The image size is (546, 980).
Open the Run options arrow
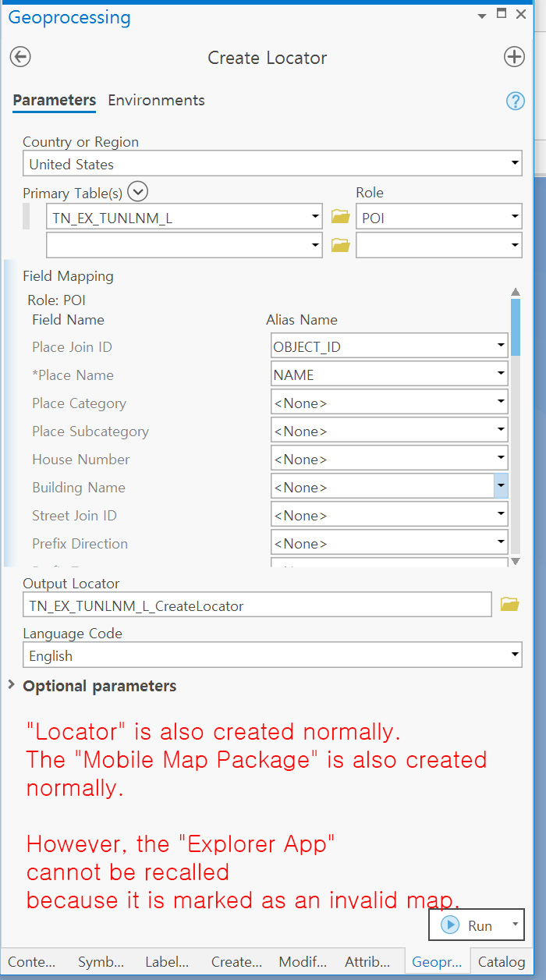[x=517, y=925]
